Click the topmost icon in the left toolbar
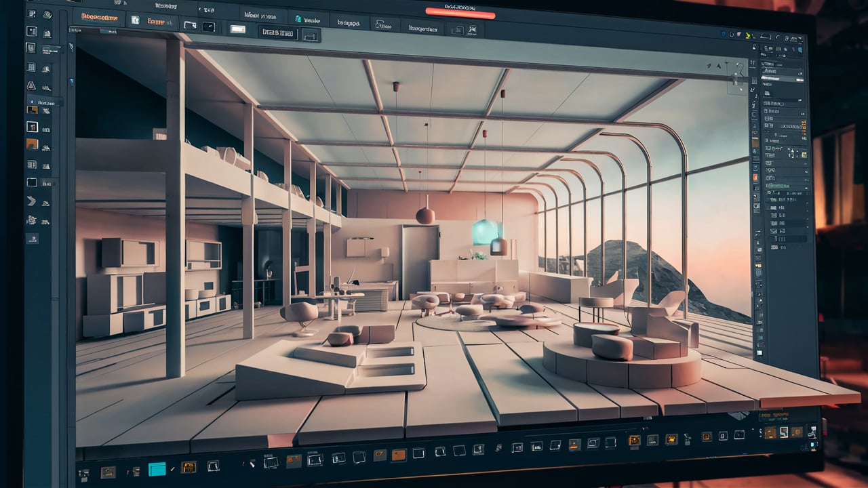Image resolution: width=868 pixels, height=488 pixels. point(31,13)
